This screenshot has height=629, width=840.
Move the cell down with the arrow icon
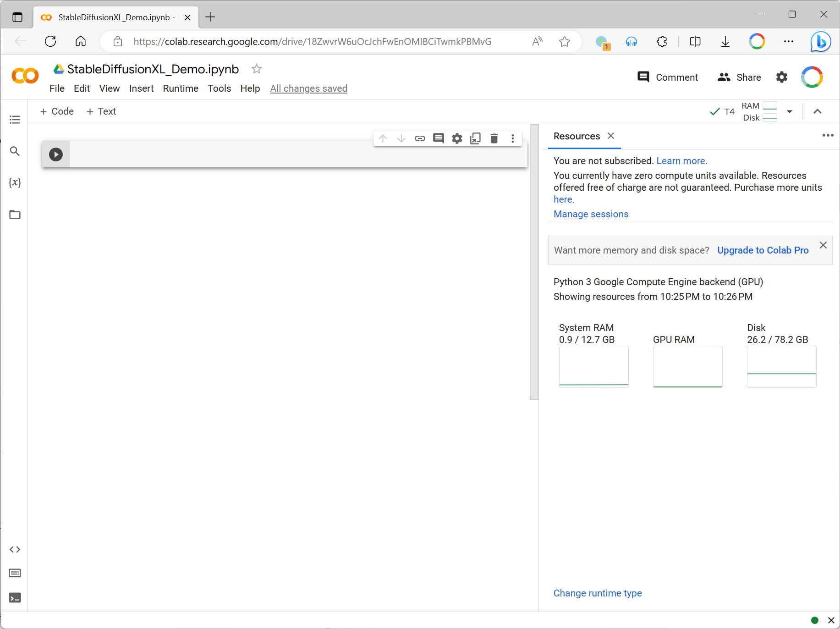[401, 138]
